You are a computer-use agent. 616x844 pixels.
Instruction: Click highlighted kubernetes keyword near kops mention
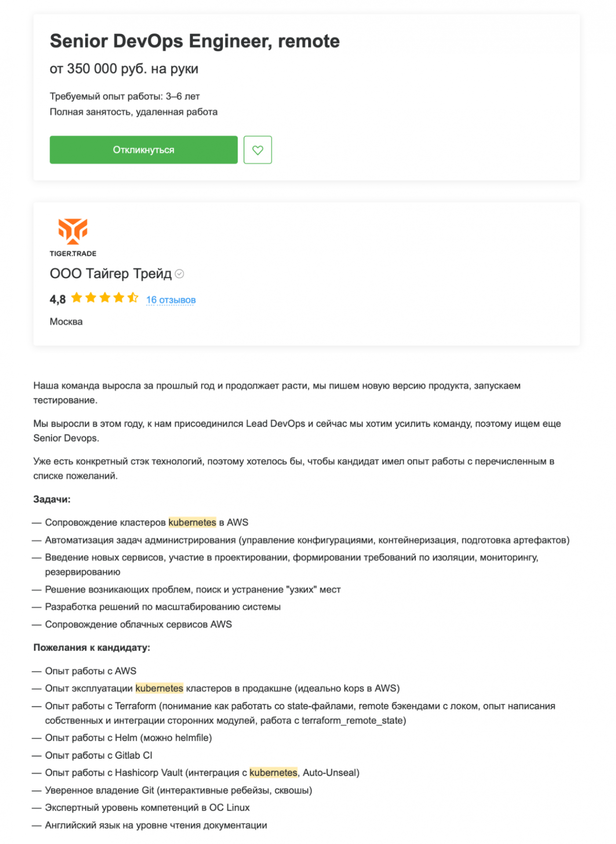click(x=160, y=688)
